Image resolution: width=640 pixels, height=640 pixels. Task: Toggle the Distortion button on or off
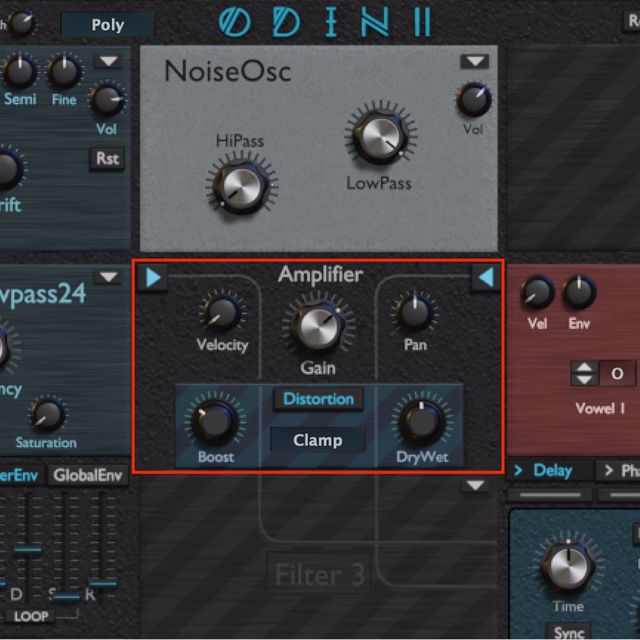318,399
